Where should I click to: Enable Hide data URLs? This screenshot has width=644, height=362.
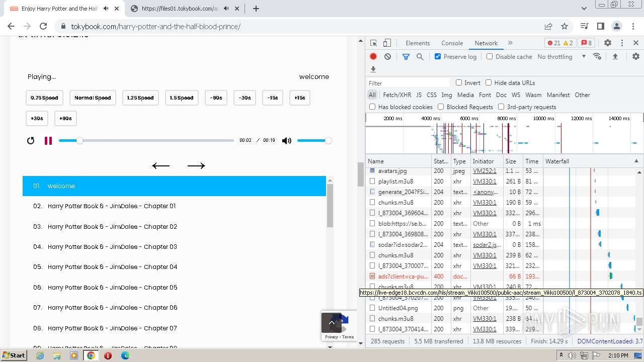pos(489,83)
